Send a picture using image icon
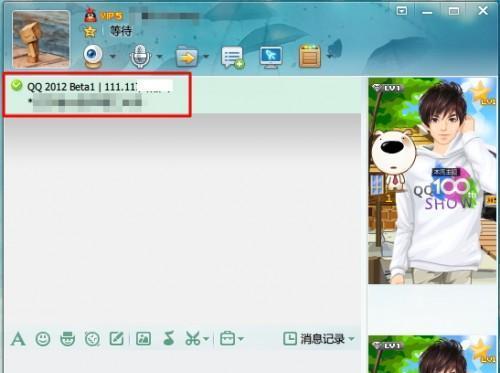Screen dimensions: 500x373 click(143, 339)
